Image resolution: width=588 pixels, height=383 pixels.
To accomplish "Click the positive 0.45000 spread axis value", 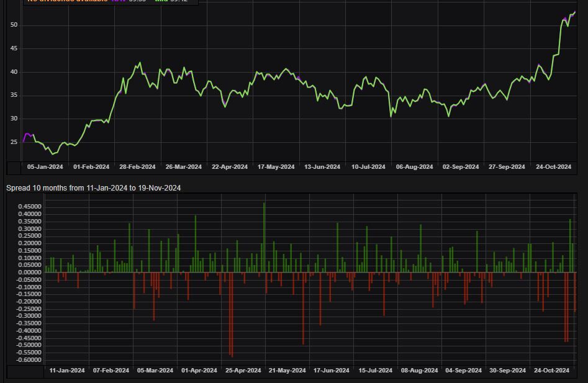I will [x=30, y=207].
